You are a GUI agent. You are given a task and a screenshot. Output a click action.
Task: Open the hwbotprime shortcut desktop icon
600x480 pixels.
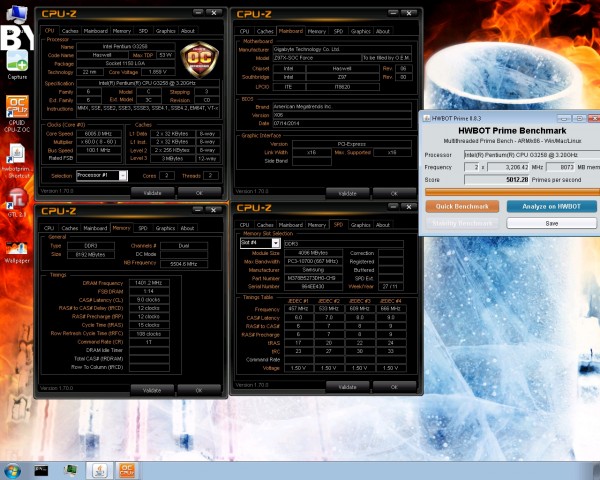pyautogui.click(x=17, y=161)
